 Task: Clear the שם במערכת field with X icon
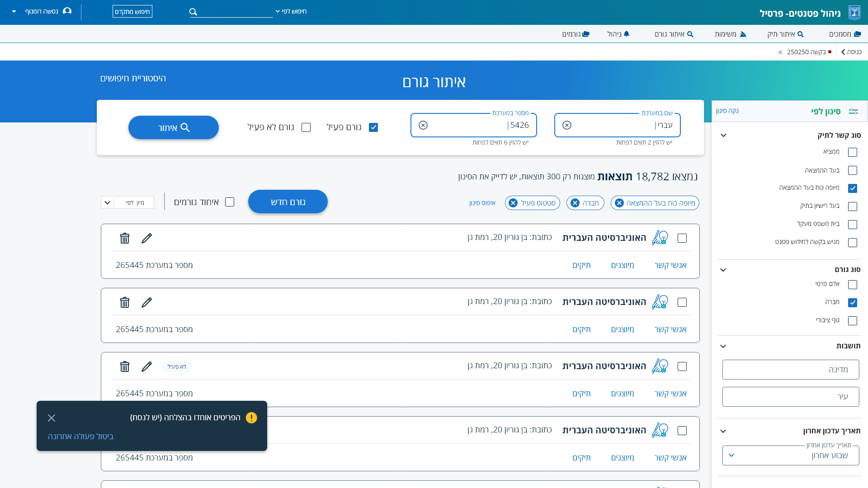(567, 125)
